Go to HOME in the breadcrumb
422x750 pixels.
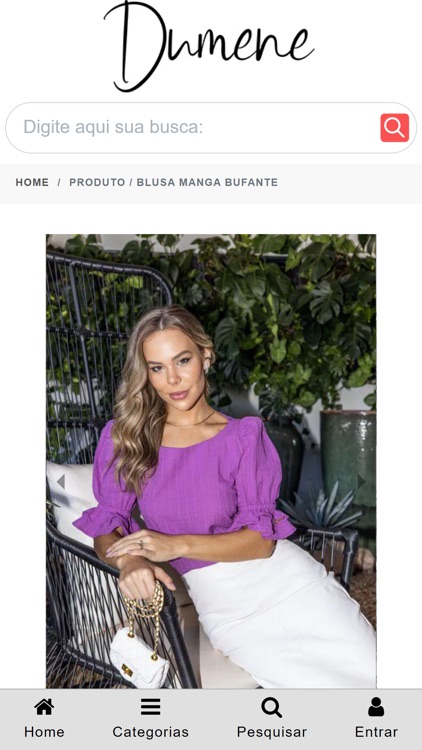pyautogui.click(x=32, y=182)
